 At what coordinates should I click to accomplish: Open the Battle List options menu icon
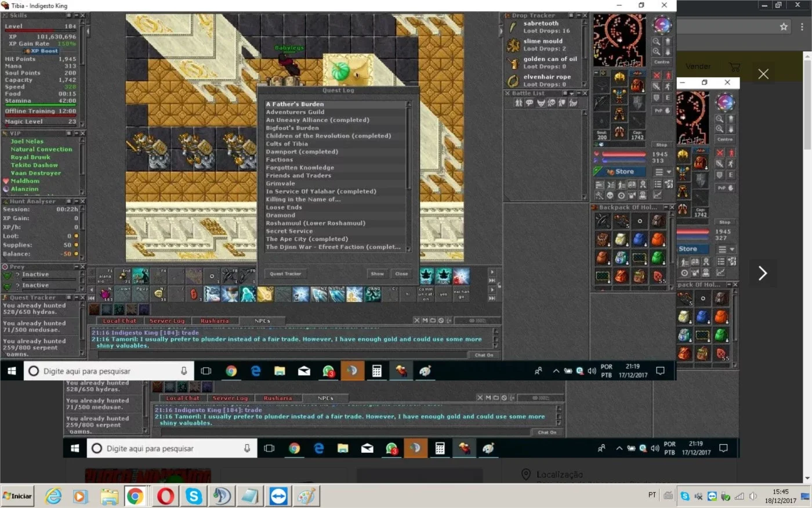pyautogui.click(x=564, y=93)
